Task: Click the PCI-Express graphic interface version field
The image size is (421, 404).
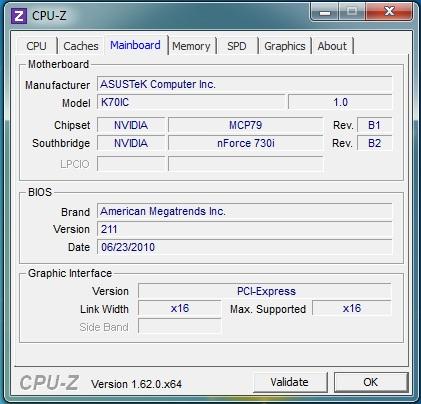Action: [265, 291]
